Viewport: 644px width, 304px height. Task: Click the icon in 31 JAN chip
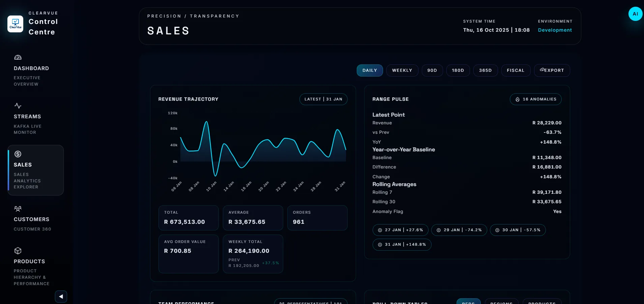(380, 245)
